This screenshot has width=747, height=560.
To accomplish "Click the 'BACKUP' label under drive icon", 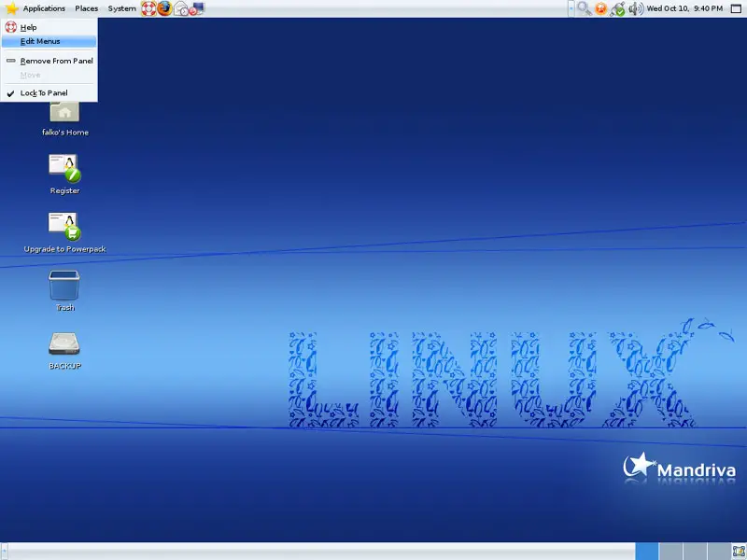I will [64, 366].
